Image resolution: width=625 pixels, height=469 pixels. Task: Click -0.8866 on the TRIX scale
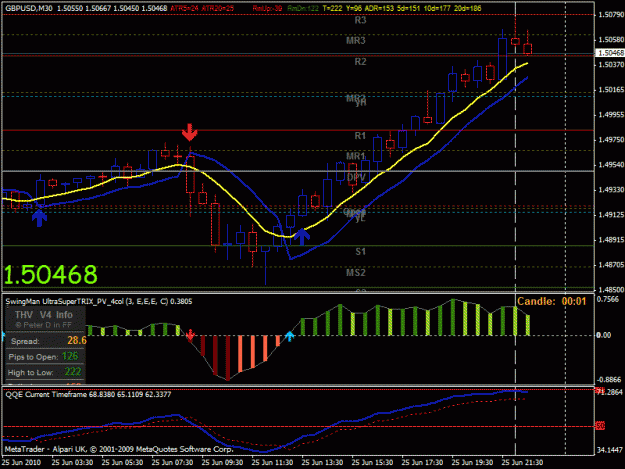pyautogui.click(x=609, y=379)
